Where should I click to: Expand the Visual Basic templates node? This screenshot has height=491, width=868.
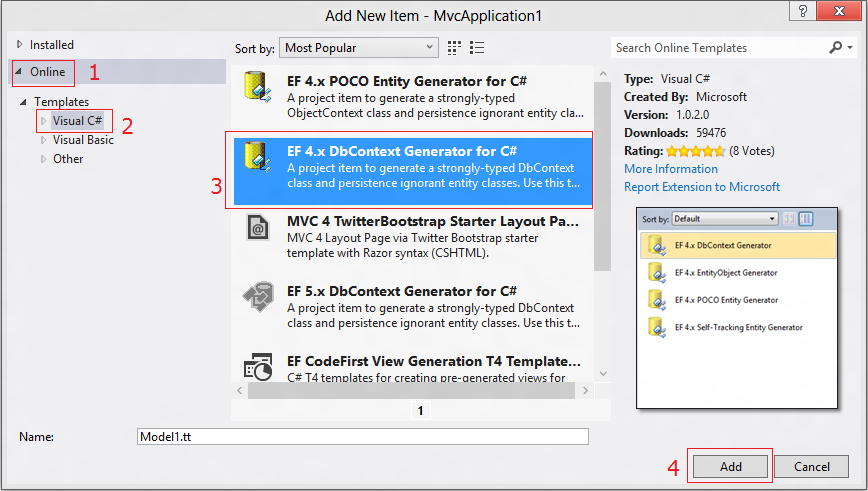point(43,140)
